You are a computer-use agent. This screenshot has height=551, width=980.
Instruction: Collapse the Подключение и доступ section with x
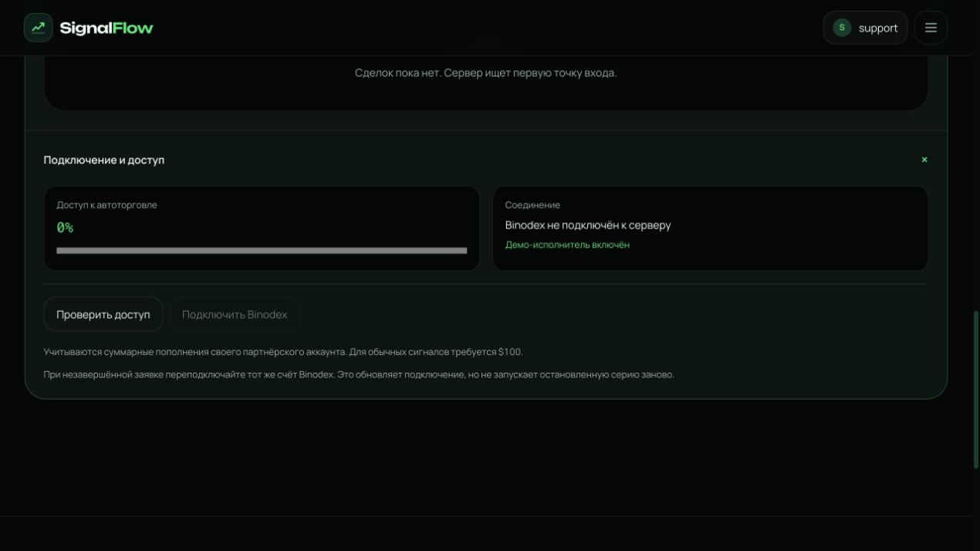[x=924, y=160]
